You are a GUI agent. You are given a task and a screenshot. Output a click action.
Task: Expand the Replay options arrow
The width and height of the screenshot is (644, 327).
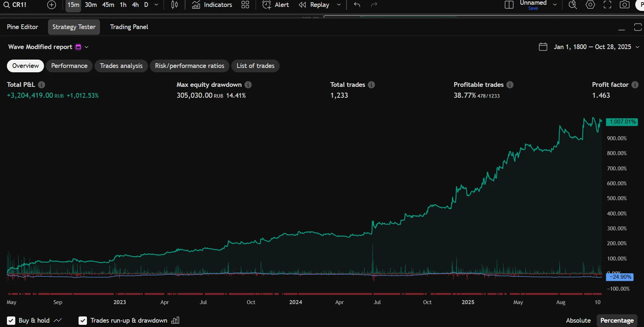(339, 5)
